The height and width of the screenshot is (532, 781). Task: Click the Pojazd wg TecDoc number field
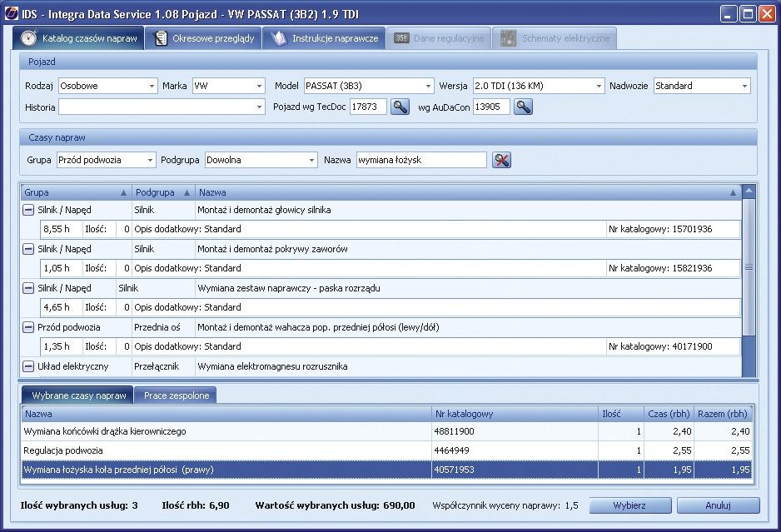368,107
